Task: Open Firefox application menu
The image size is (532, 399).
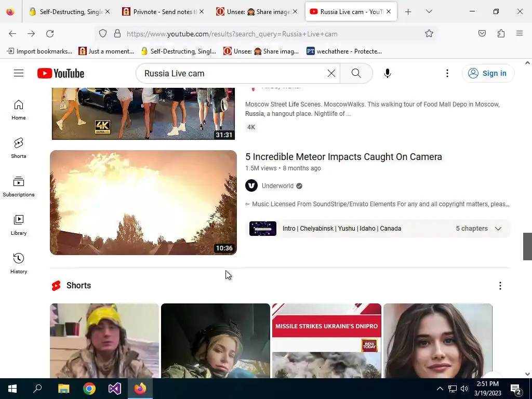Action: [x=520, y=34]
